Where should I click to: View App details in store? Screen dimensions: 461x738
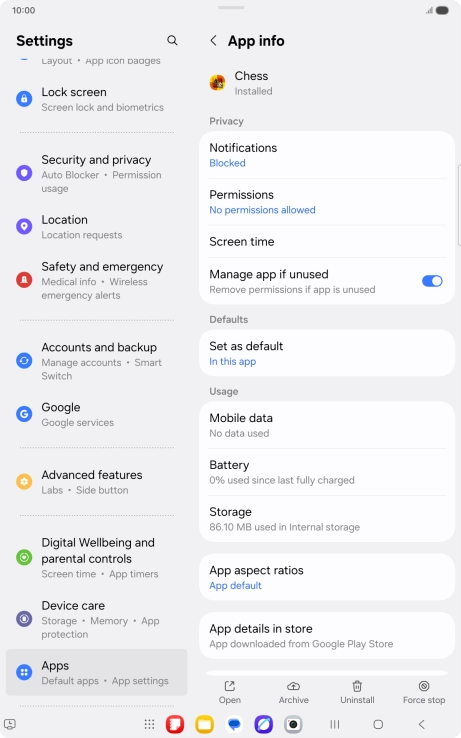(327, 635)
